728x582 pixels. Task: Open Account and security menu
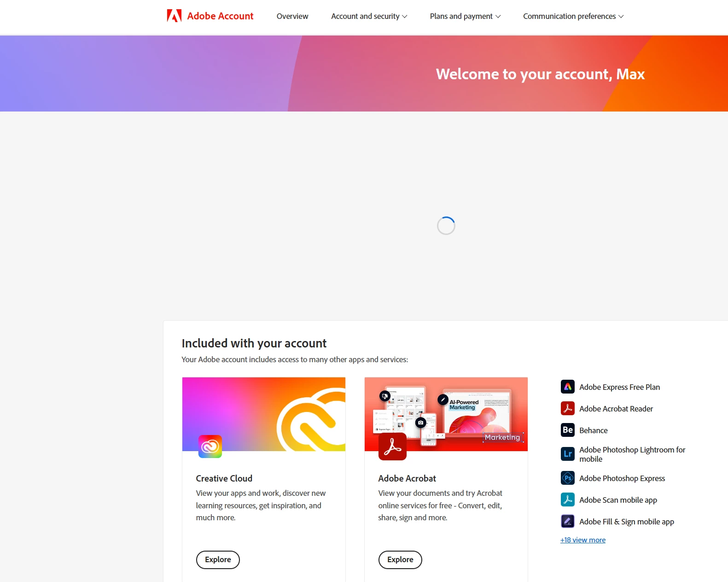(x=369, y=16)
